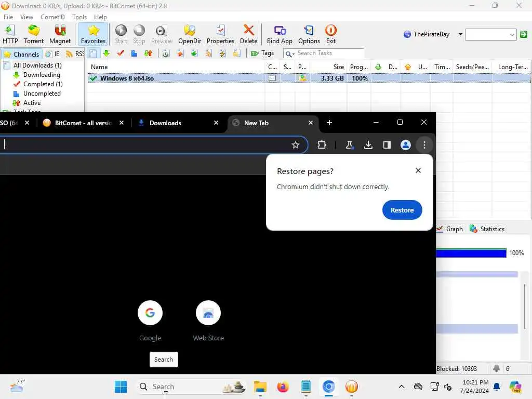Select the Windows 8 x64.iso task row
This screenshot has height=399, width=532.
(309, 78)
